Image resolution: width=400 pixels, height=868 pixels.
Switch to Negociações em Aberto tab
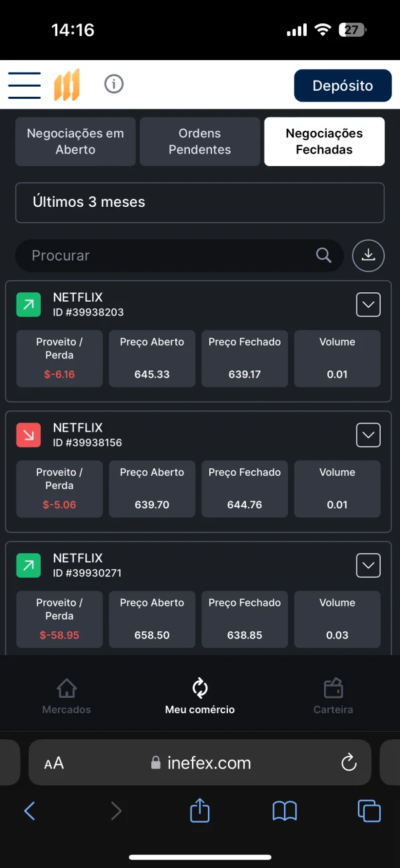pos(75,141)
